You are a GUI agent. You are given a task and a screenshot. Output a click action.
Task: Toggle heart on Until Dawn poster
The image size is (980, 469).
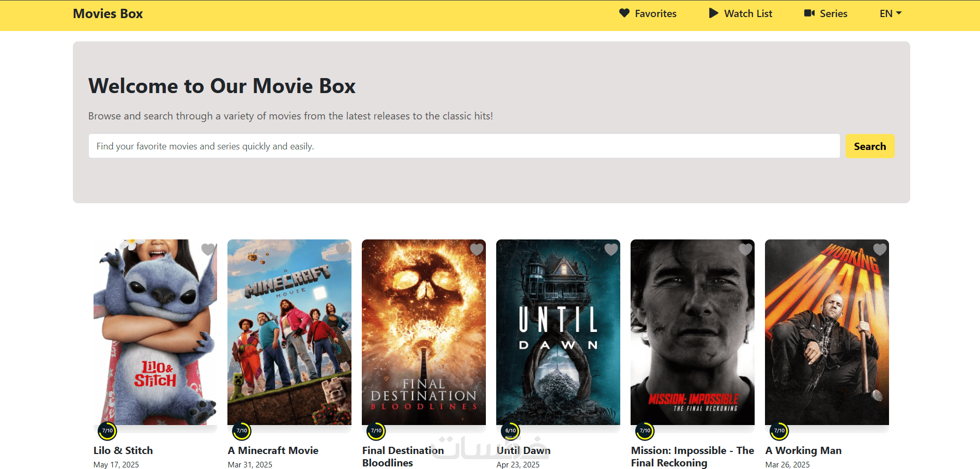[611, 249]
